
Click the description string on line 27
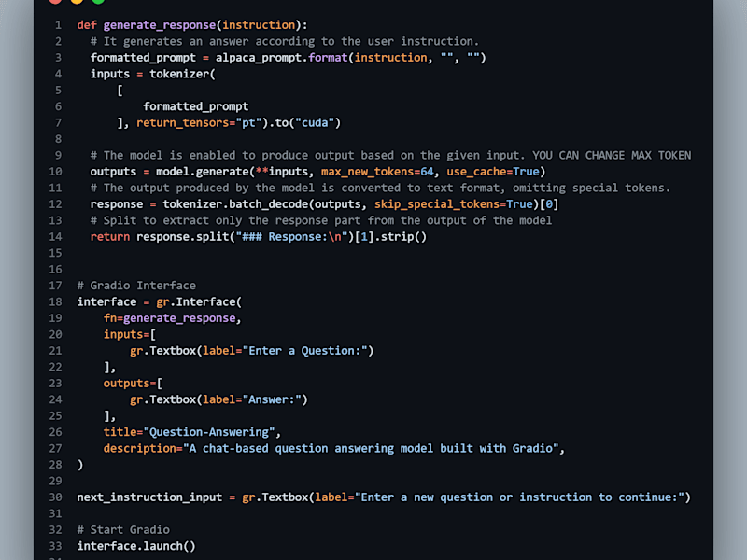371,449
